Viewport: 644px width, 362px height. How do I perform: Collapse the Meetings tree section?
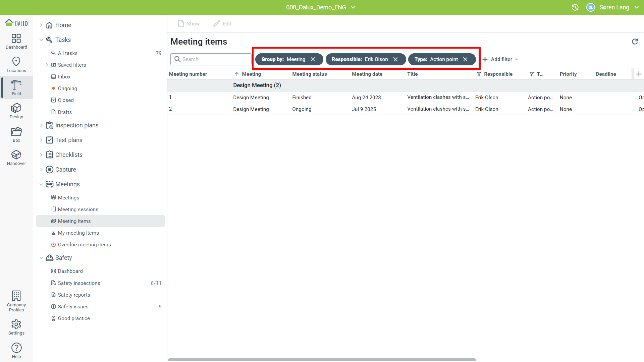coord(41,184)
